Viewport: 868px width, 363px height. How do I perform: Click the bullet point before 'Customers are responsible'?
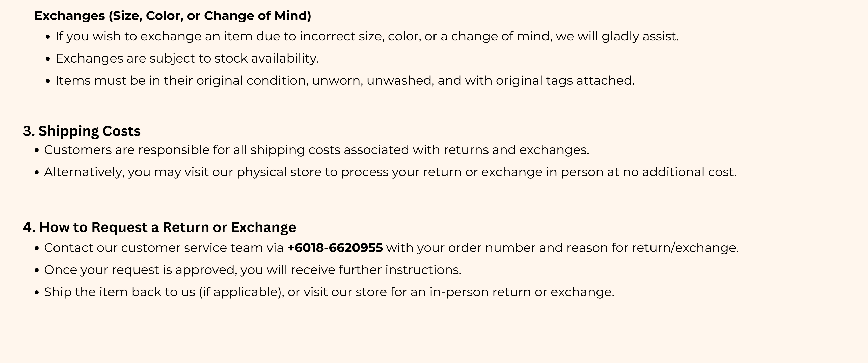(37, 150)
